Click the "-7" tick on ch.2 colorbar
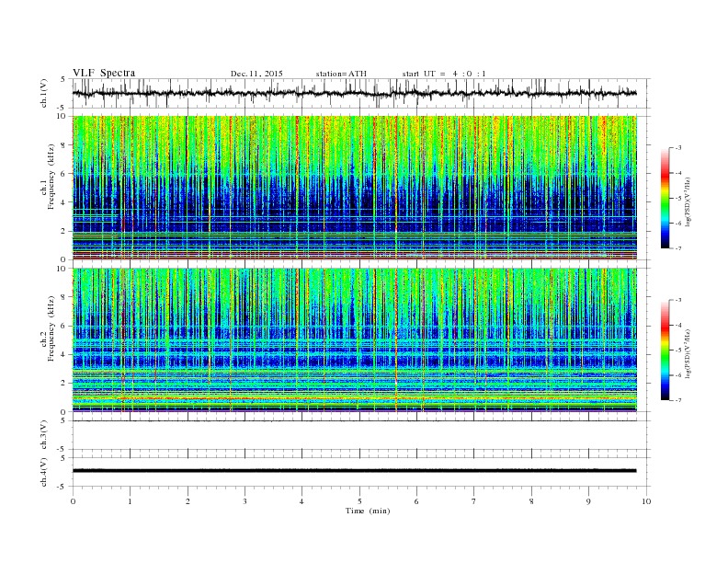 pyautogui.click(x=677, y=400)
